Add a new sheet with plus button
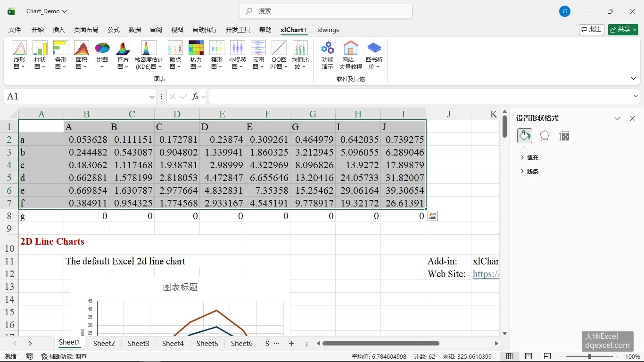Screen dimensions: 644x362 (291, 344)
